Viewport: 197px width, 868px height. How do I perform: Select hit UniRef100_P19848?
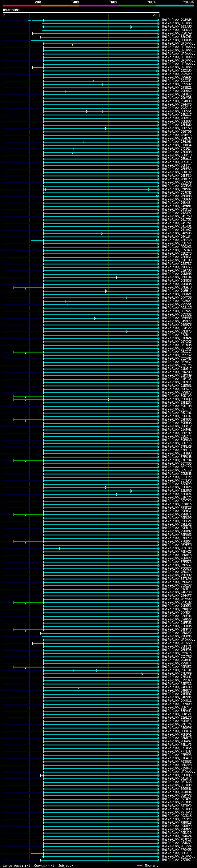(x=177, y=768)
